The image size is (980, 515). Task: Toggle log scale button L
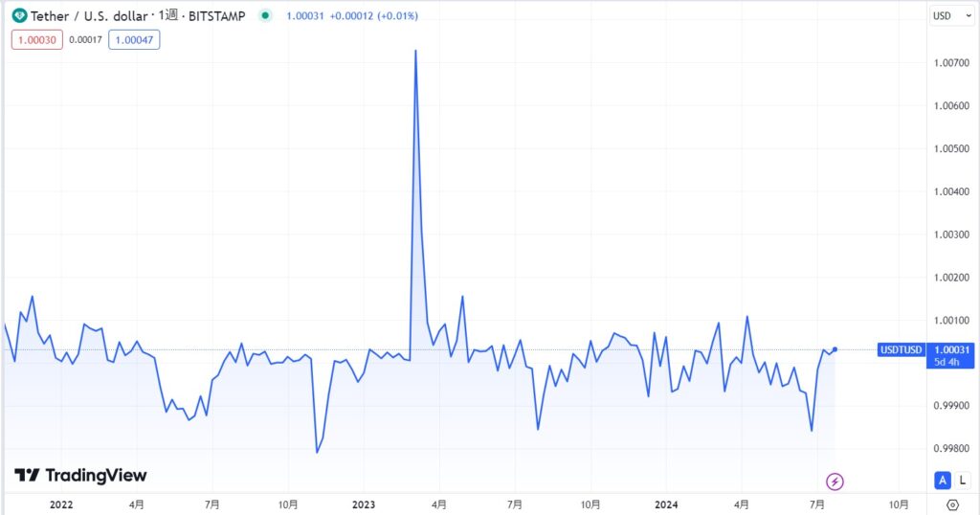coord(963,480)
